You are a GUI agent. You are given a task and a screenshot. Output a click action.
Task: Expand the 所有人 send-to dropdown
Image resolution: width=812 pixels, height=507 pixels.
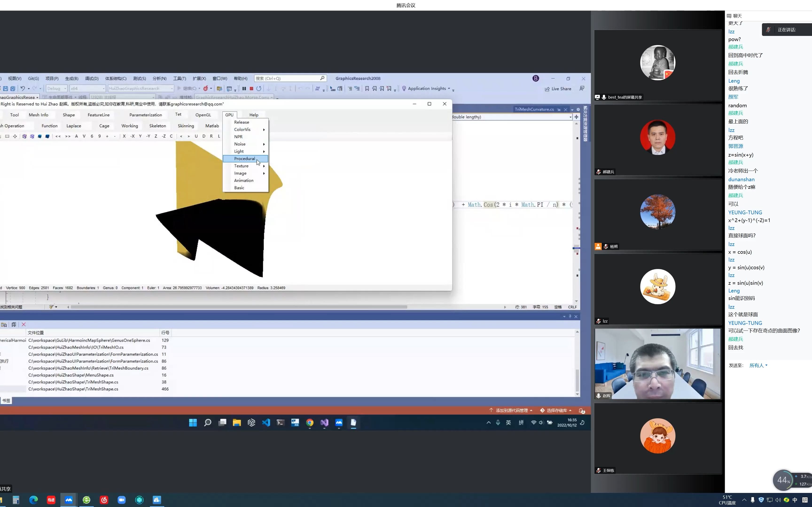tap(758, 365)
